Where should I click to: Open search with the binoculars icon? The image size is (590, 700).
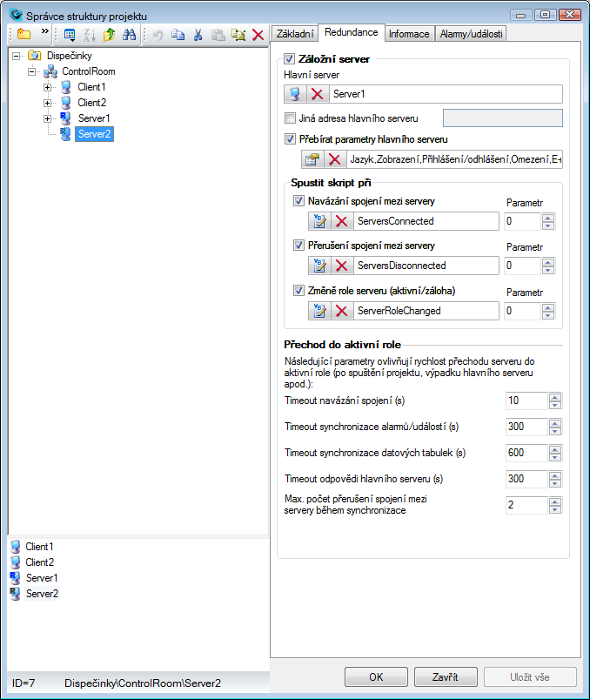tap(130, 34)
